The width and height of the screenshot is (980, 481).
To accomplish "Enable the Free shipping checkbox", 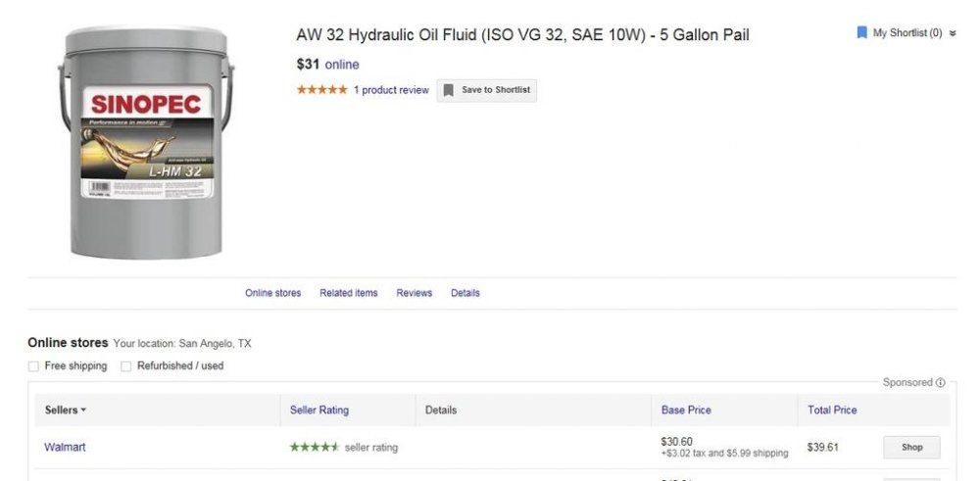I will (33, 366).
